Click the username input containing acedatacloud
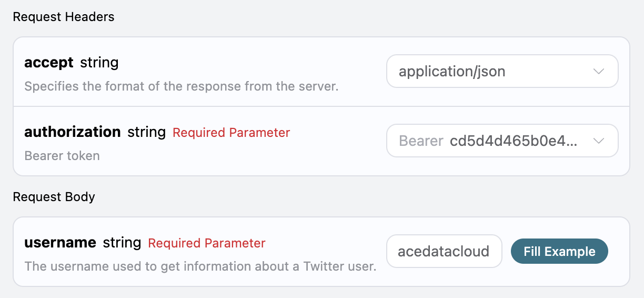Image resolution: width=644 pixels, height=298 pixels. 444,252
